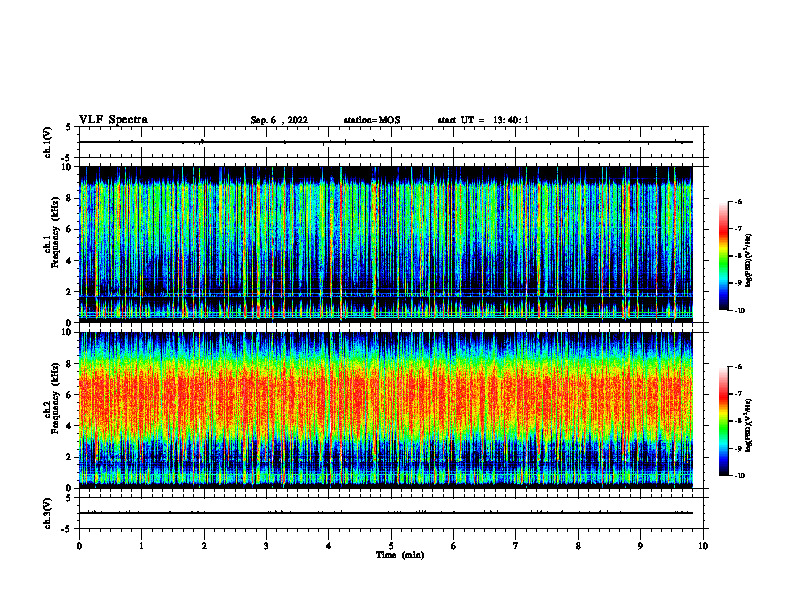Click time axis tick label "6"
This screenshot has width=792, height=612.
pos(454,546)
